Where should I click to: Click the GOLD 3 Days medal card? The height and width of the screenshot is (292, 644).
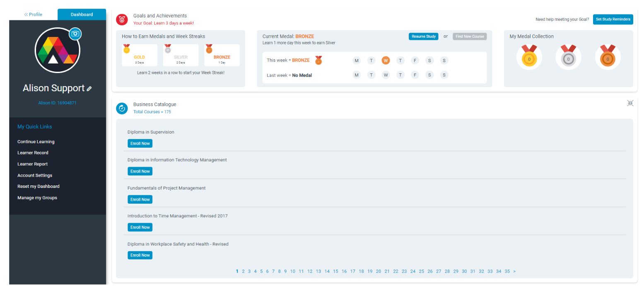click(140, 55)
